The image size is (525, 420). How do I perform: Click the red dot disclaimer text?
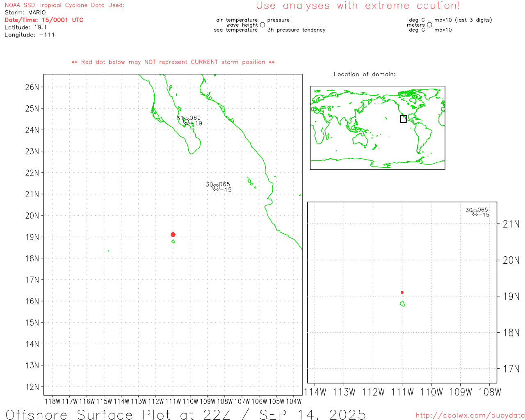click(x=173, y=62)
